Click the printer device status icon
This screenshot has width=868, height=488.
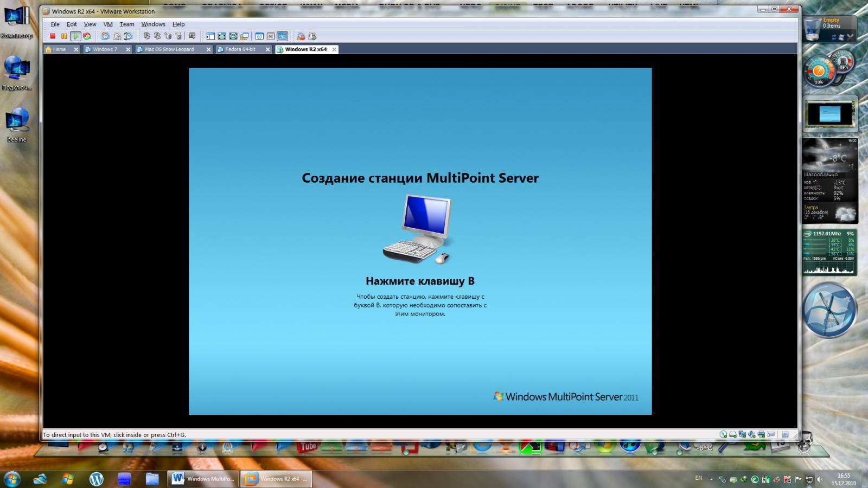761,434
